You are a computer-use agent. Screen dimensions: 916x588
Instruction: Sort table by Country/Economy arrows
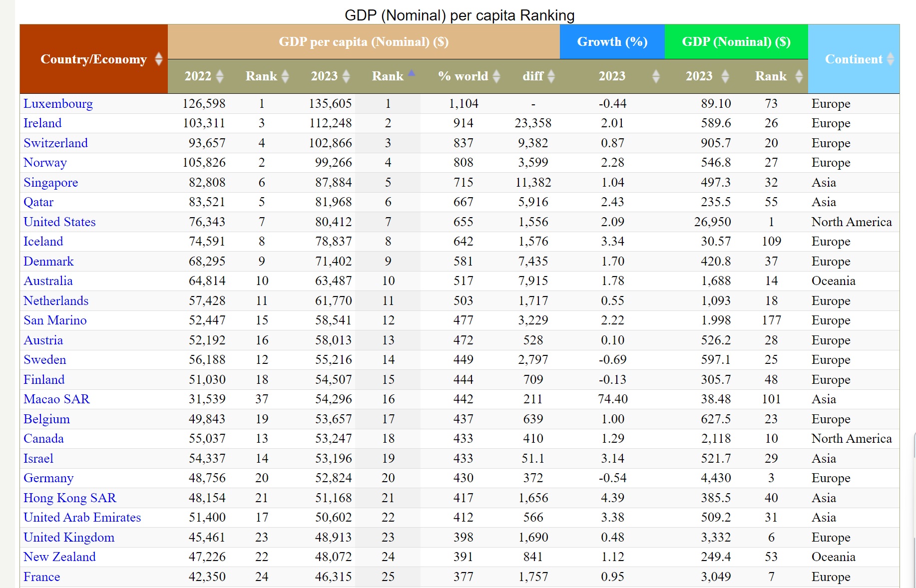(x=159, y=59)
